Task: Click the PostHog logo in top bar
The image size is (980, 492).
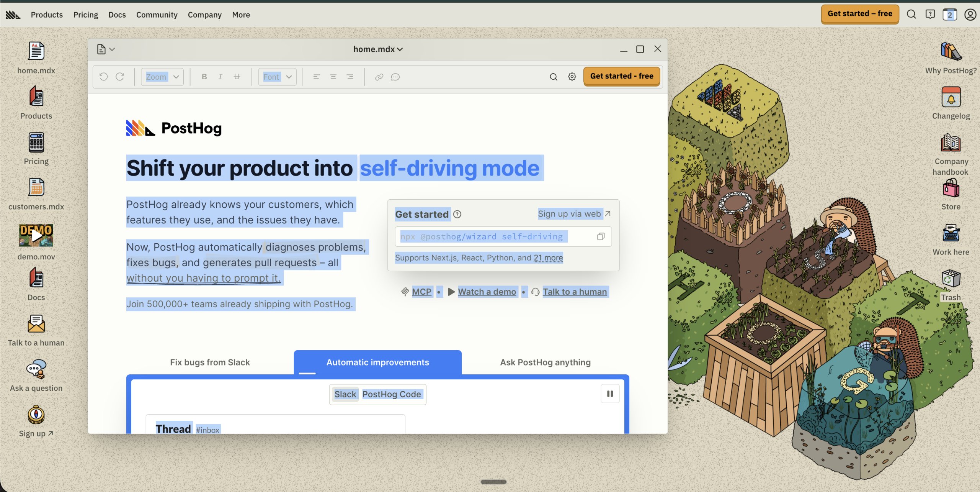Action: point(13,15)
